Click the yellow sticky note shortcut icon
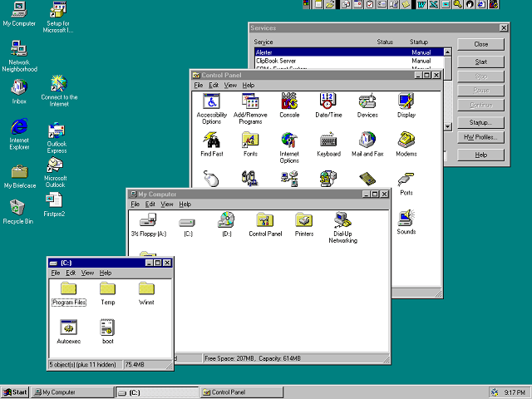Screen dimensions: 532x399 406,4
